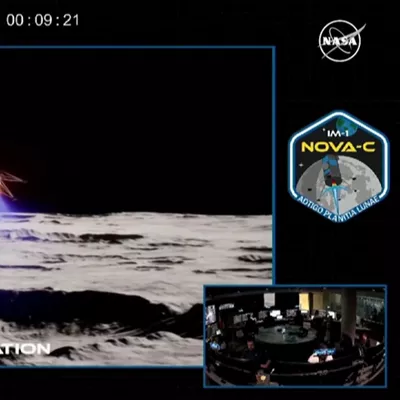Click the round table in the control room feed
The width and height of the screenshot is (400, 400).
(286, 334)
